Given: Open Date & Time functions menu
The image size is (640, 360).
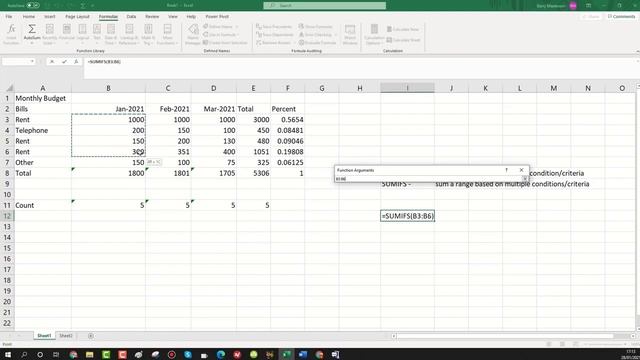Looking at the screenshot, I should click(111, 34).
